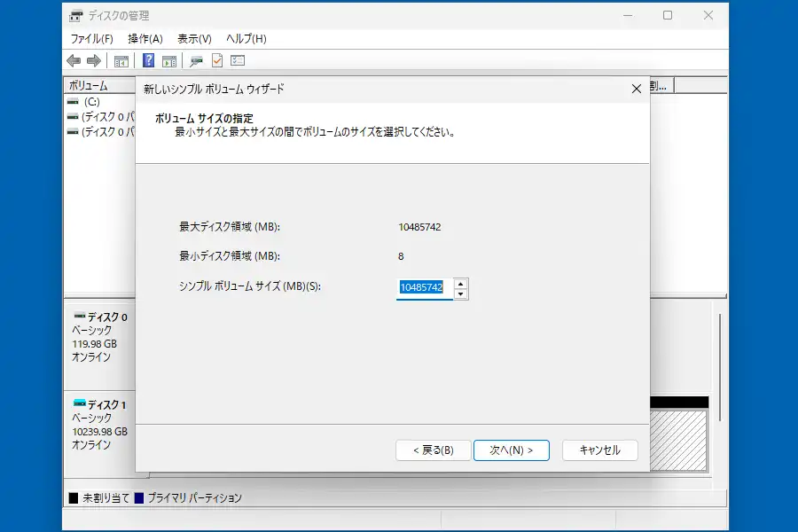
Task: Click the truncated 割... column header
Action: coord(661,85)
